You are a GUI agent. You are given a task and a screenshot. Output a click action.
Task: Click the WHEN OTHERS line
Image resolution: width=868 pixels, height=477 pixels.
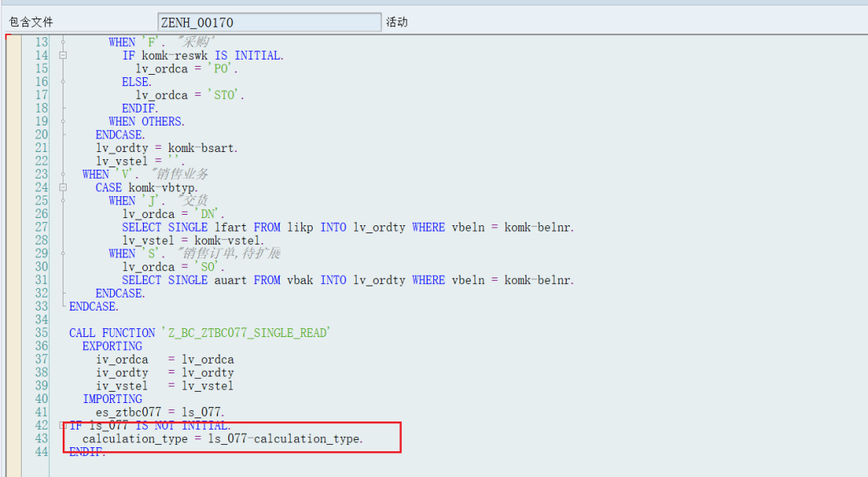click(x=147, y=121)
